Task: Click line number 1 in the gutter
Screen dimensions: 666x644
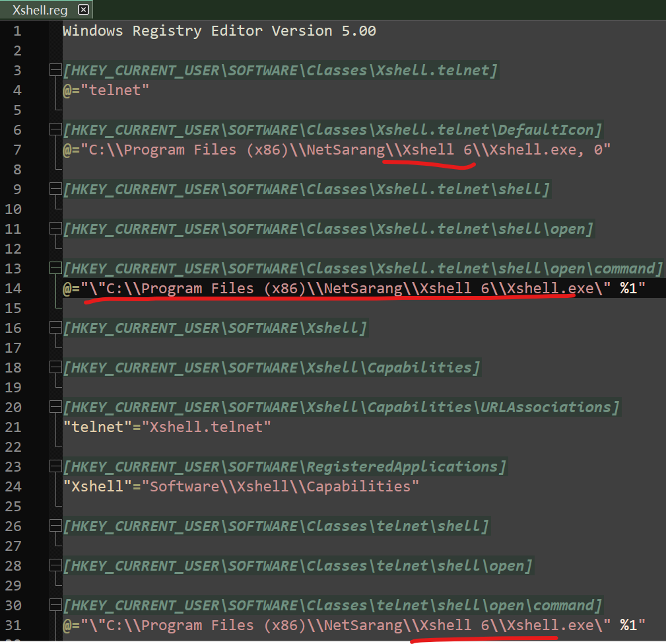Action: point(17,30)
